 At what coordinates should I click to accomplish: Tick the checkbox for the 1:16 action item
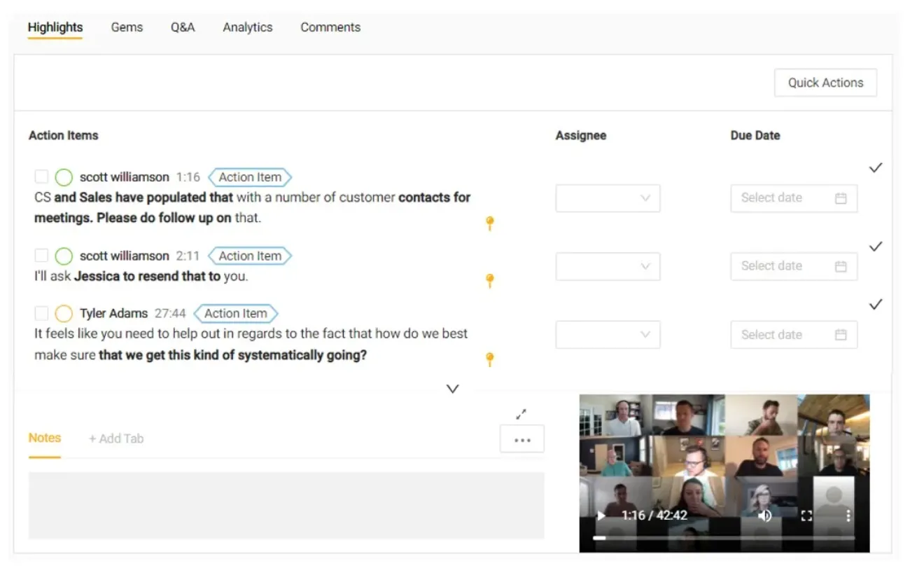(x=41, y=177)
